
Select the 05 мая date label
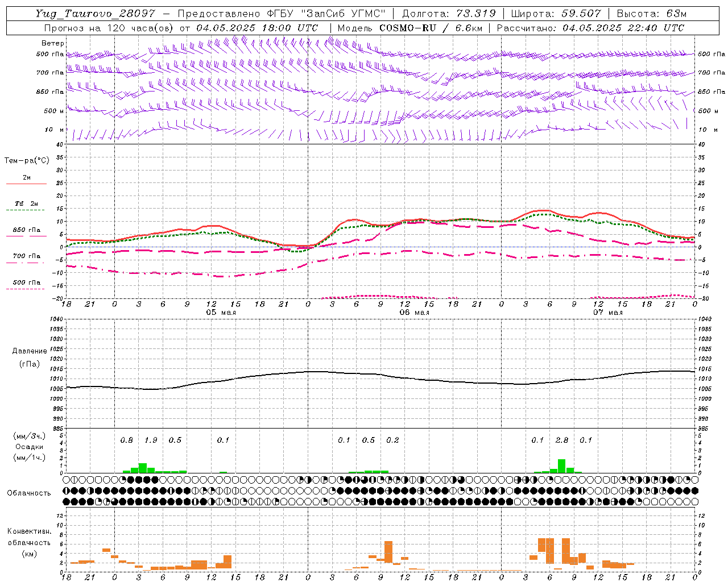click(x=221, y=313)
